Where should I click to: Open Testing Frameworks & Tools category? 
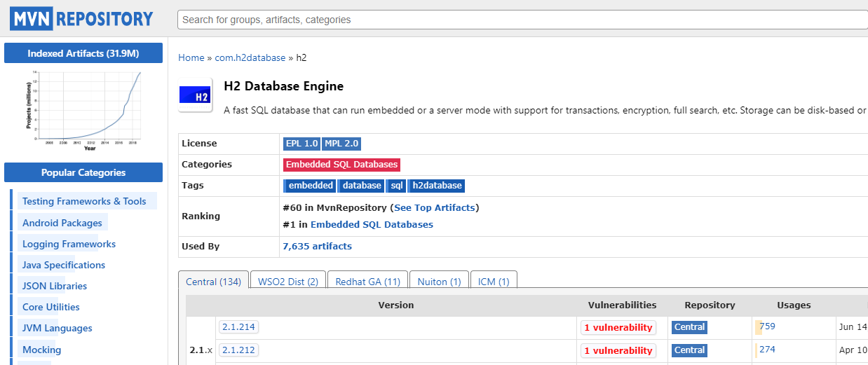84,201
